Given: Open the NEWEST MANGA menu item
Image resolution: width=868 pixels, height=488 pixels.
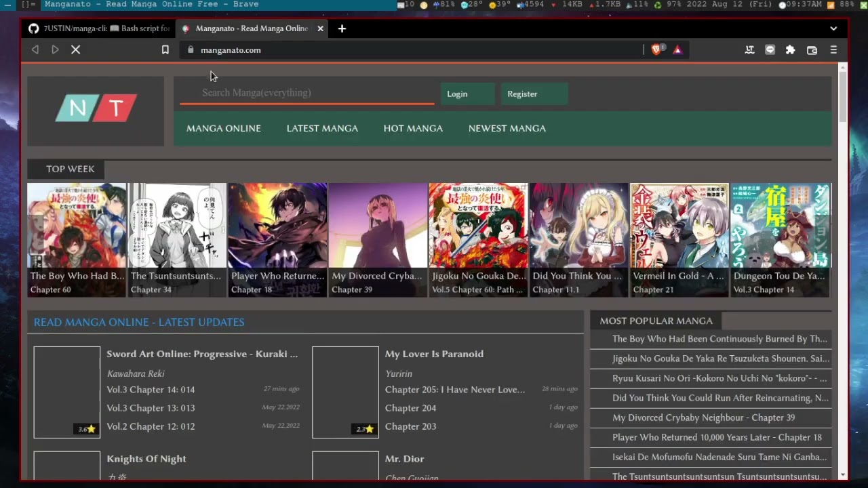Looking at the screenshot, I should click(507, 128).
